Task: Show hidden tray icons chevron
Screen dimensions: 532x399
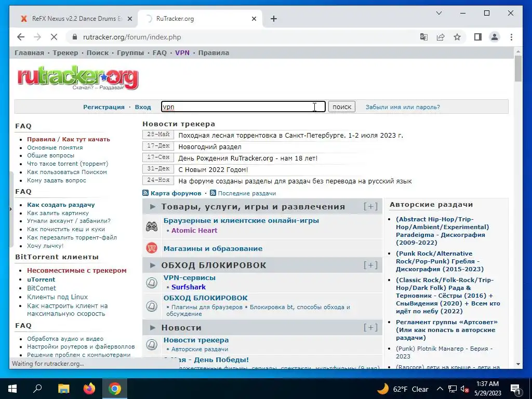Action: pos(440,389)
